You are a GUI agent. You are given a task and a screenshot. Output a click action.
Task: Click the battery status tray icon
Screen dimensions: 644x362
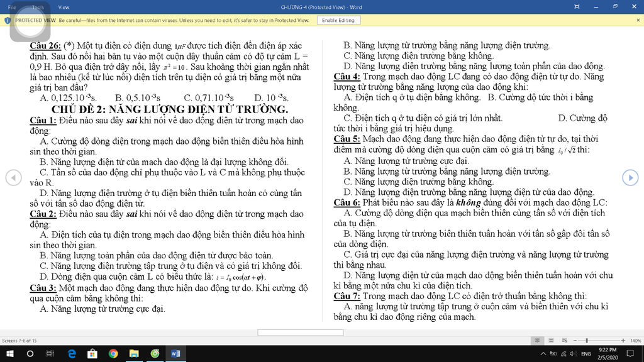click(x=553, y=353)
